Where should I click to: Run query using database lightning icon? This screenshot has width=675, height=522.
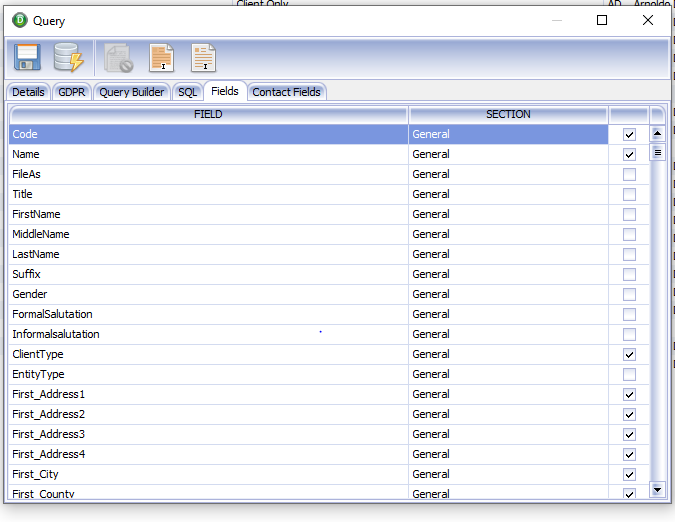coord(68,57)
